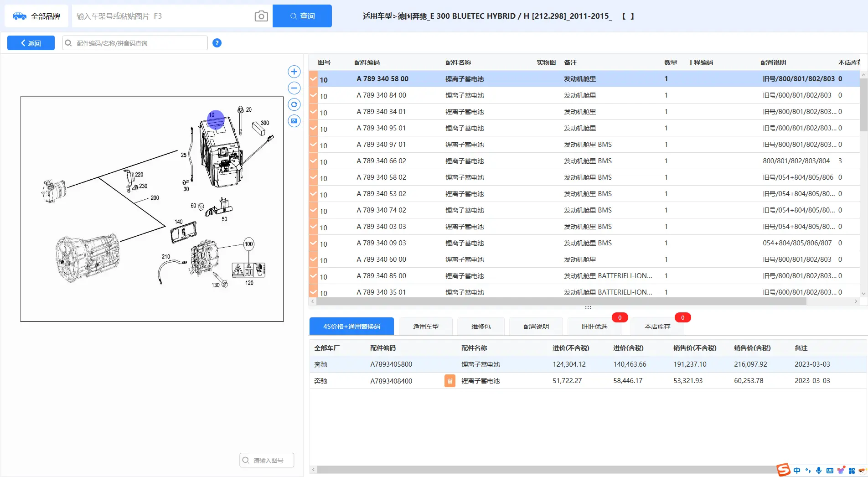Image resolution: width=868 pixels, height=477 pixels.
Task: Open the 配置说明 tab
Action: point(536,327)
